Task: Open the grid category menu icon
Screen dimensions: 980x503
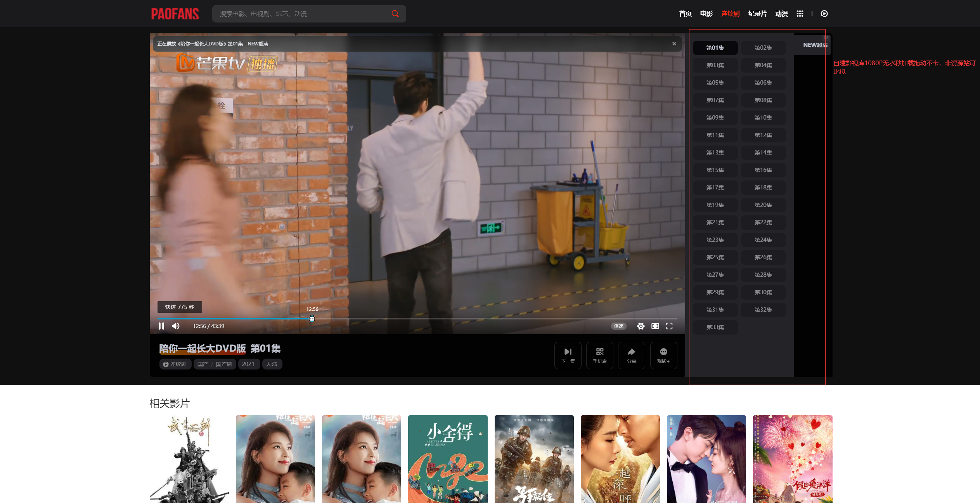Action: 800,14
